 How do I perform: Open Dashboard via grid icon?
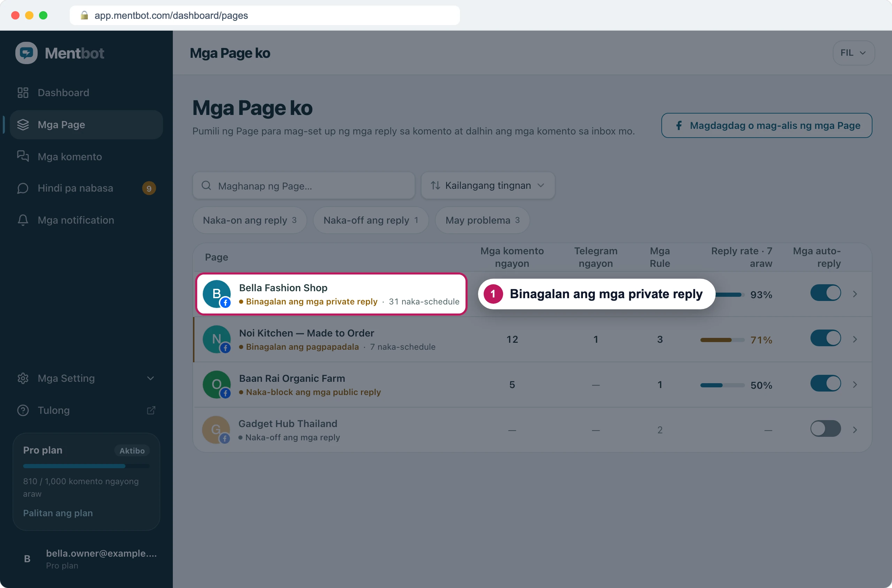tap(23, 93)
